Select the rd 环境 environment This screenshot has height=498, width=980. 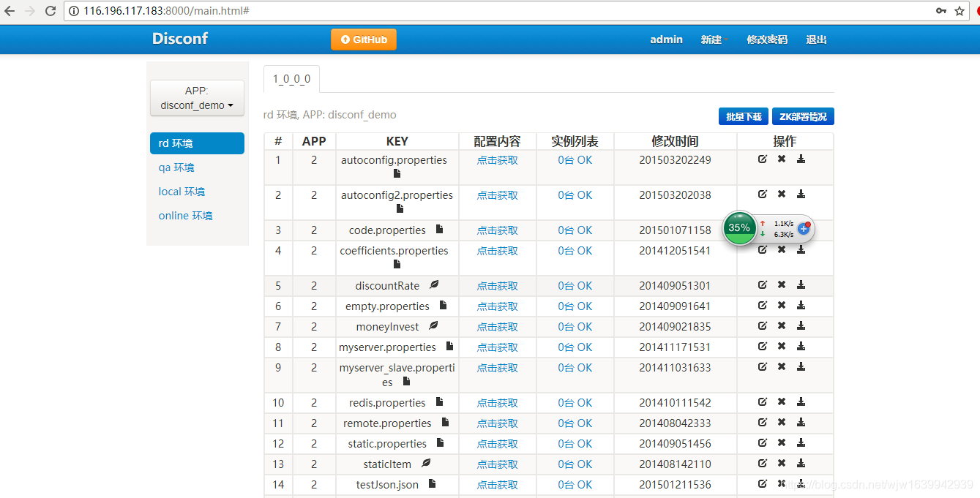[197, 143]
